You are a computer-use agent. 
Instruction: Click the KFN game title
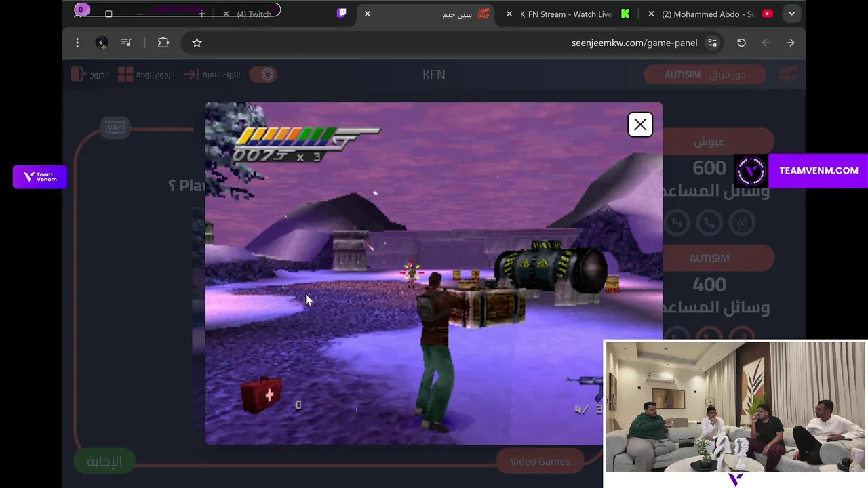[x=434, y=75]
